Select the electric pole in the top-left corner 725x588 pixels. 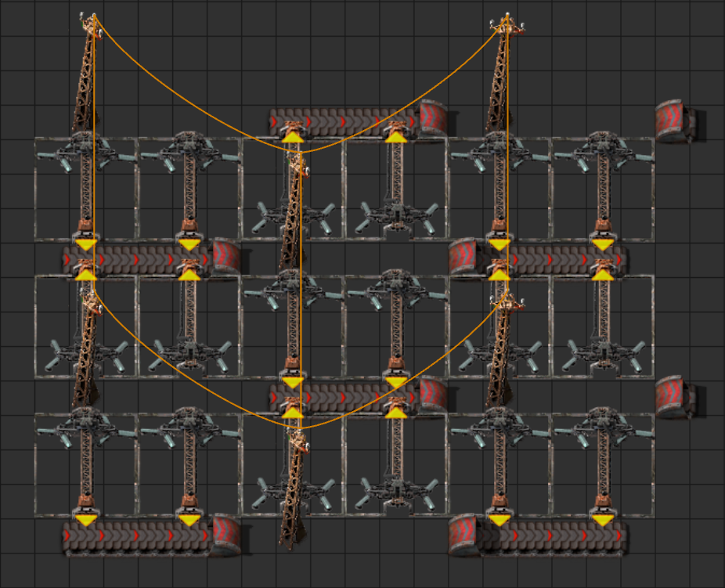click(87, 72)
